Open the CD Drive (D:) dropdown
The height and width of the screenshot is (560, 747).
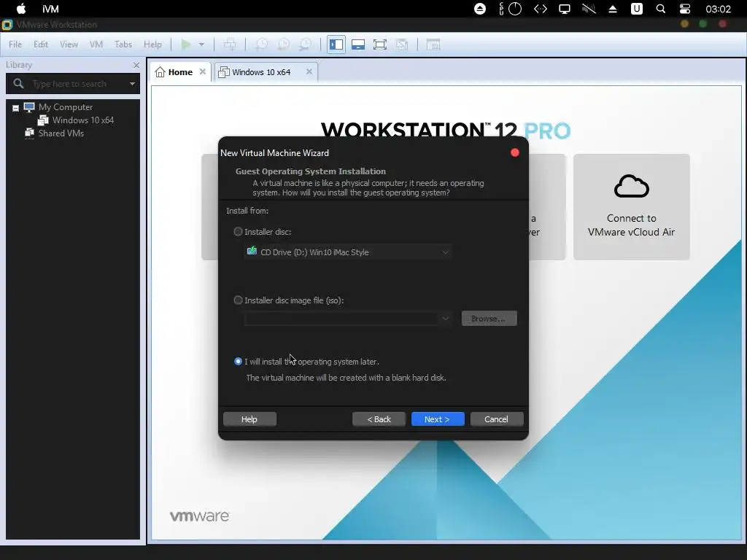click(348, 252)
